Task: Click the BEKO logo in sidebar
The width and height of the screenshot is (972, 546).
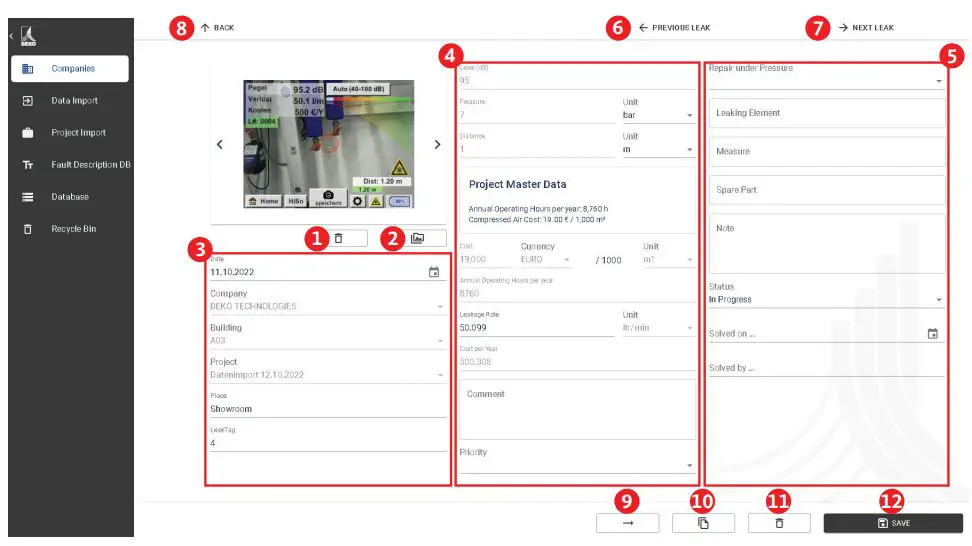Action: [28, 36]
